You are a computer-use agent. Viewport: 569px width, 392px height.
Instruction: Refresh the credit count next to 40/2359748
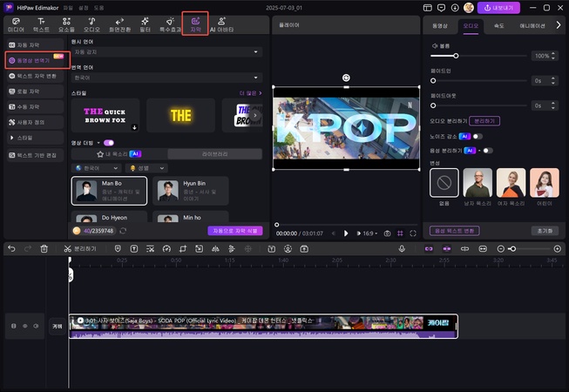[x=123, y=231]
